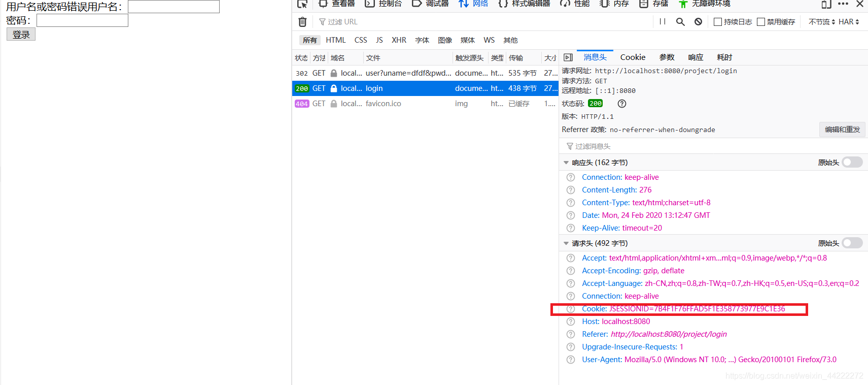Open the 样式编辑器 style editor tab
Viewport: 868px width, 385px height.
[x=524, y=4]
